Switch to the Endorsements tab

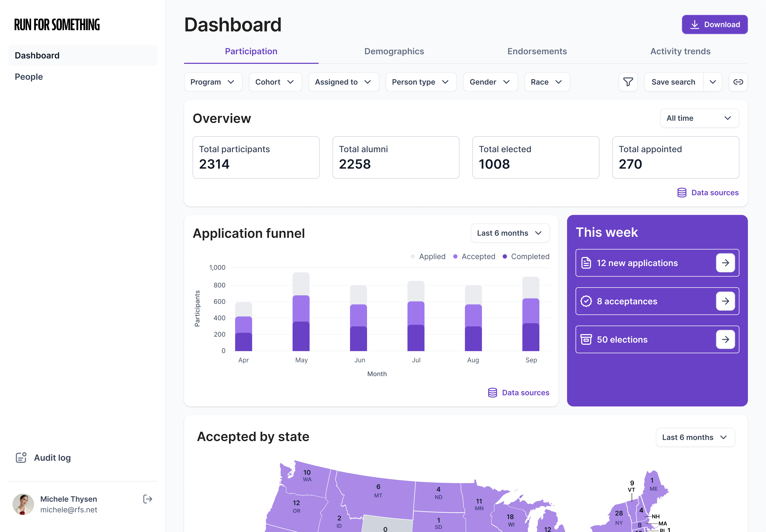pos(537,51)
